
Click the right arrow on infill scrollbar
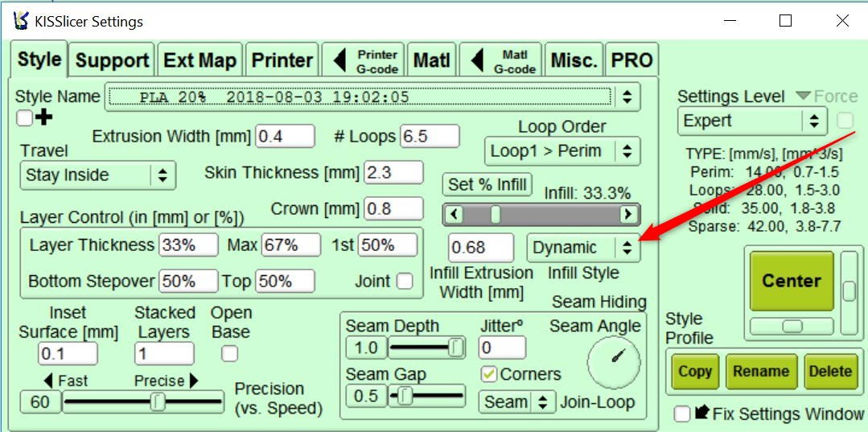click(627, 214)
